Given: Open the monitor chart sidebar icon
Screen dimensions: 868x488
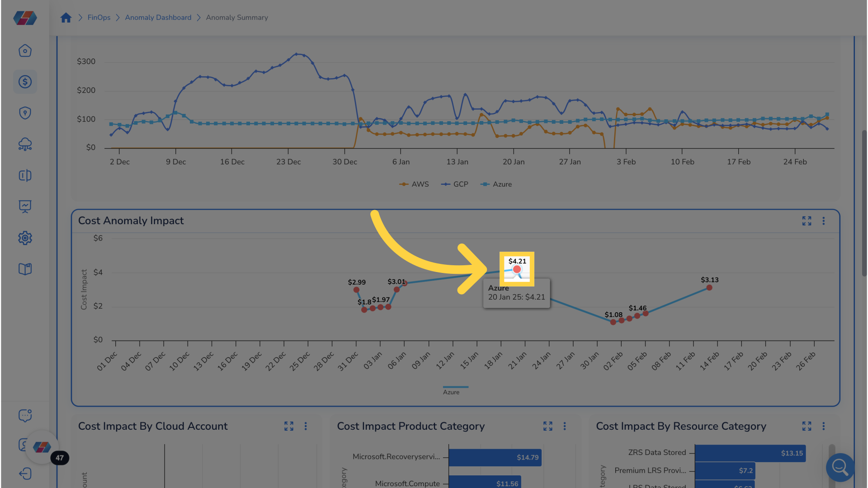Looking at the screenshot, I should (x=25, y=206).
